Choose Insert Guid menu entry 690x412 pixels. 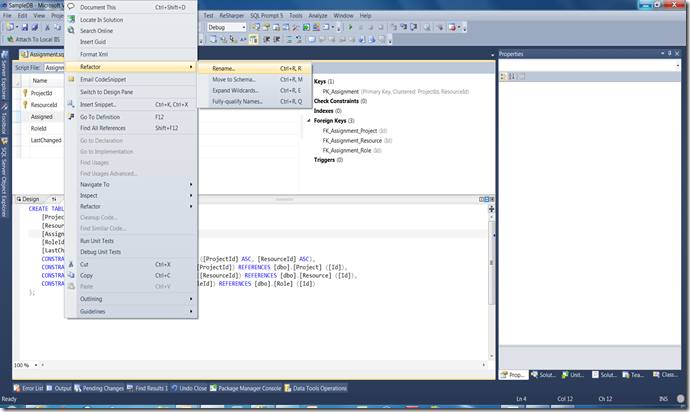point(131,42)
